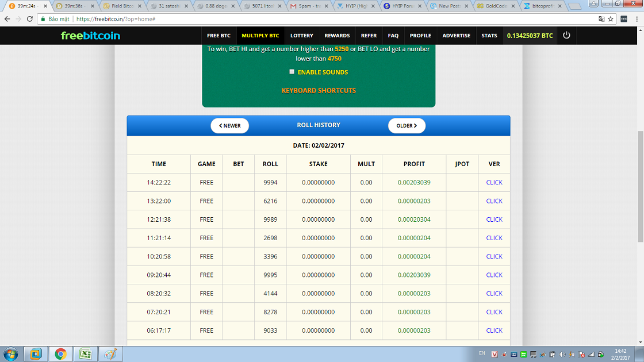Click the power logout icon in navbar

click(566, 36)
